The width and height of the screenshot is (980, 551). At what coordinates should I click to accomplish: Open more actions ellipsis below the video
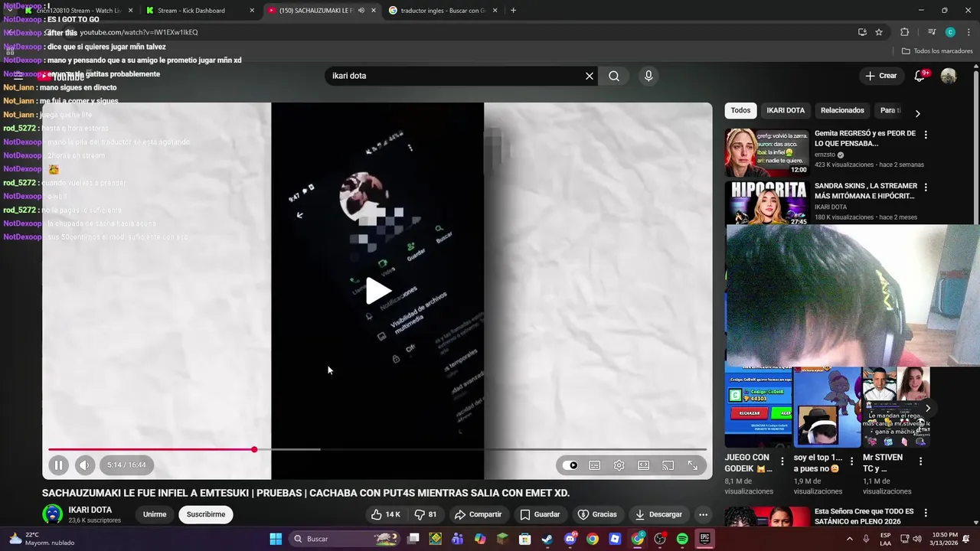[703, 514]
